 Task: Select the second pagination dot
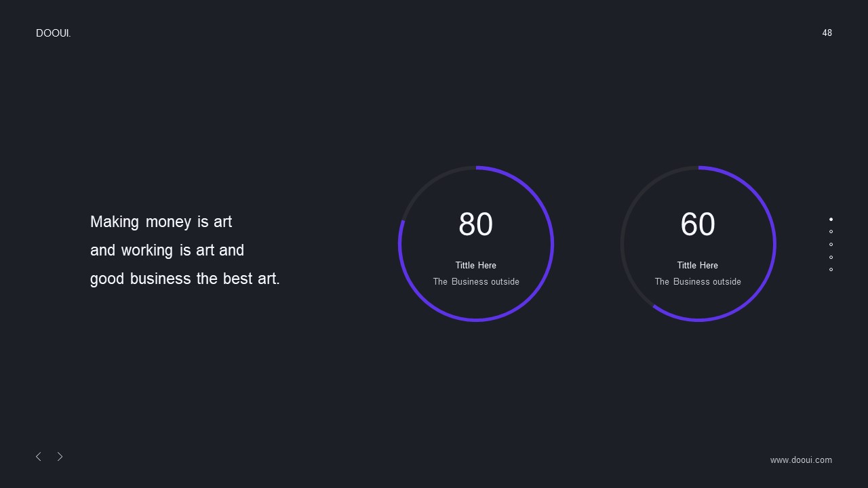point(831,232)
